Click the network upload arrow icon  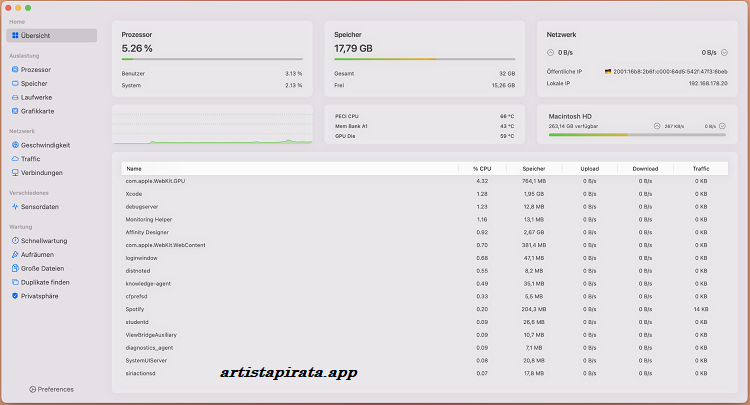tap(550, 53)
